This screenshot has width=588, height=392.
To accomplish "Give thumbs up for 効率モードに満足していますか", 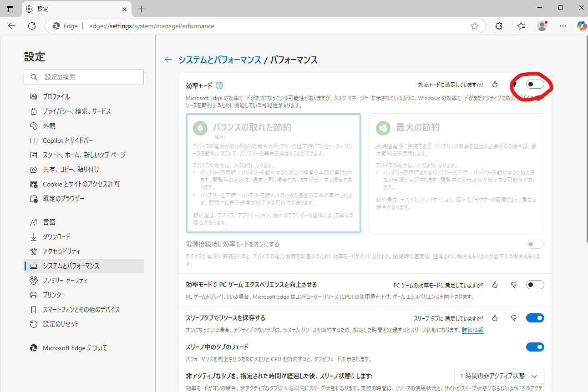I will click(495, 84).
